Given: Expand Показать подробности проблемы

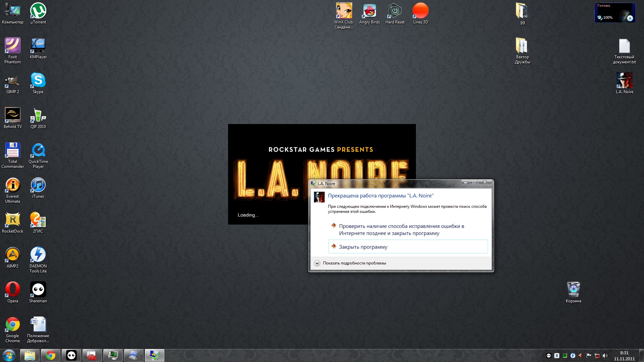Looking at the screenshot, I should [350, 263].
